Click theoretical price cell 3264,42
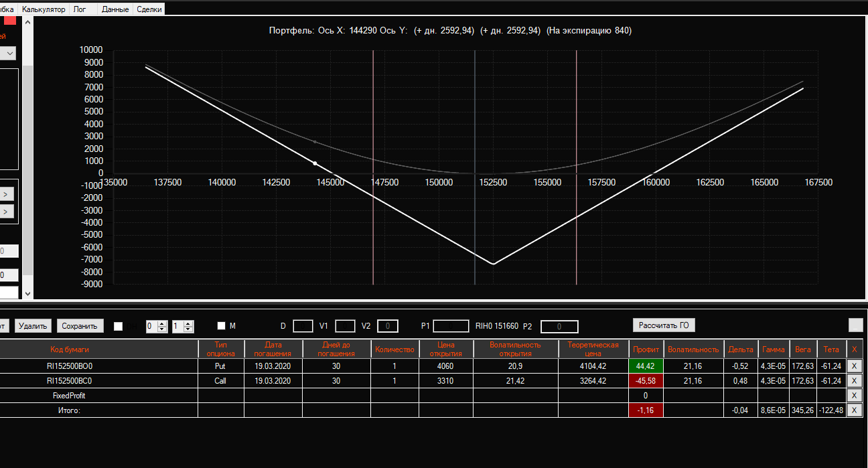This screenshot has height=468, width=868. tap(593, 380)
